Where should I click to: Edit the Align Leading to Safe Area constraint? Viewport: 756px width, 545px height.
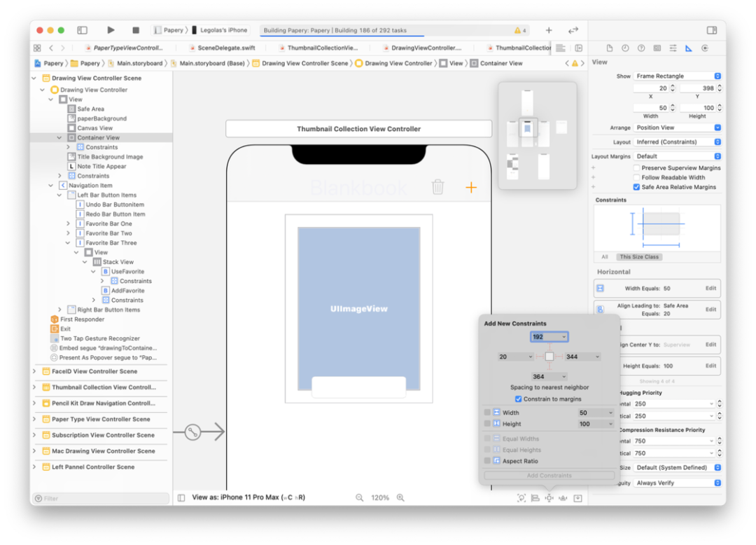[710, 309]
